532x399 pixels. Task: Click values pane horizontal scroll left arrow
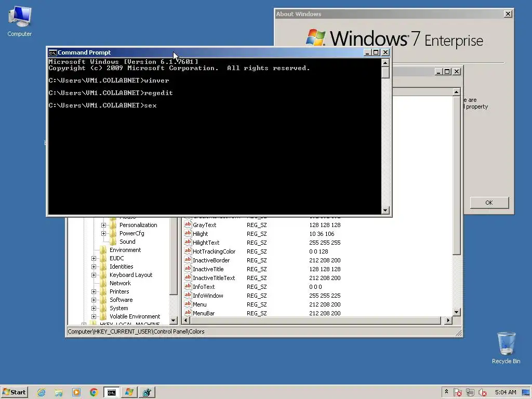(186, 320)
